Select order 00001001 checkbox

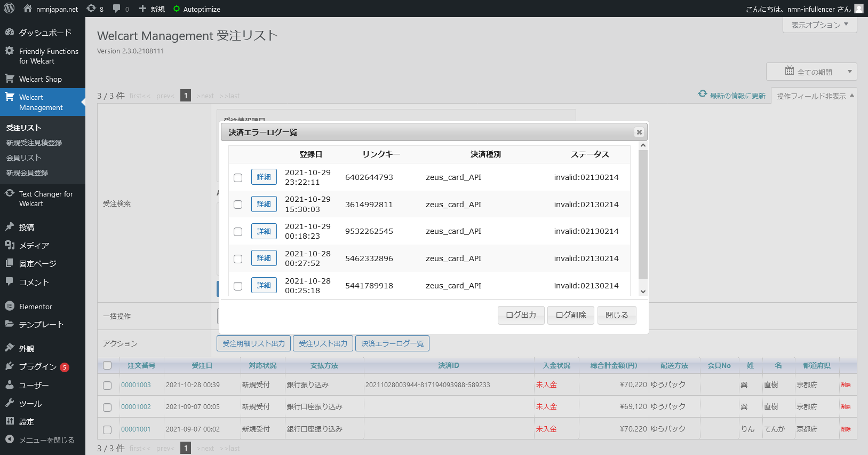[x=107, y=430]
